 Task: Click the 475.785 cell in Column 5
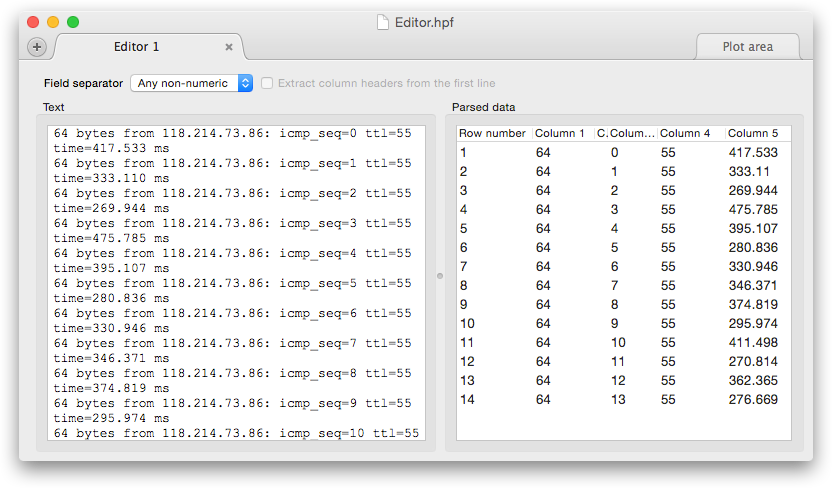(753, 210)
